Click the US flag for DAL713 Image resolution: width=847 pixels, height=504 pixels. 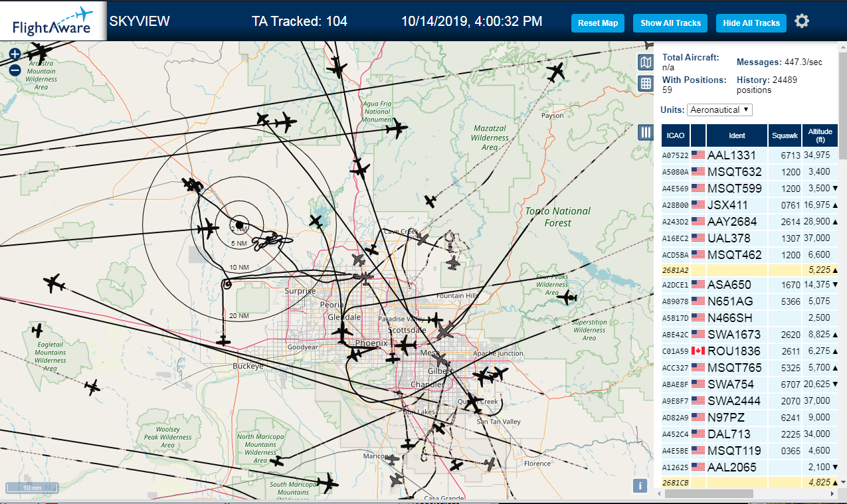[698, 434]
